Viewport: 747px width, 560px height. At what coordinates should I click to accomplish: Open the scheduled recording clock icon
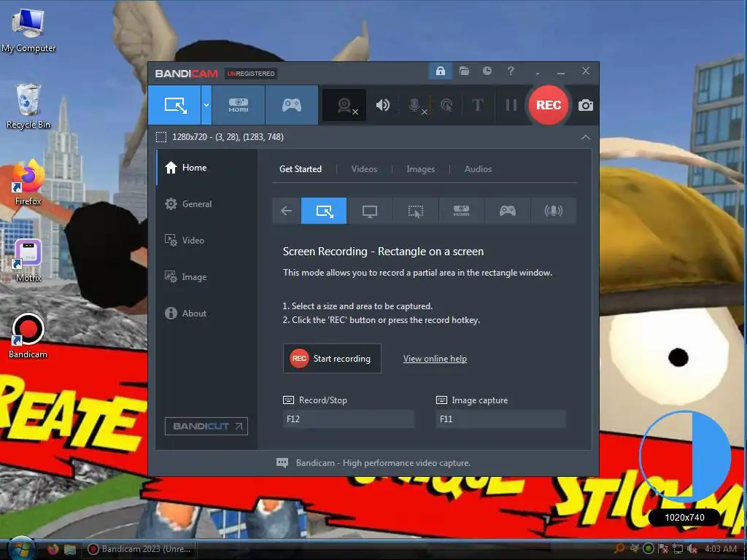[x=487, y=71]
